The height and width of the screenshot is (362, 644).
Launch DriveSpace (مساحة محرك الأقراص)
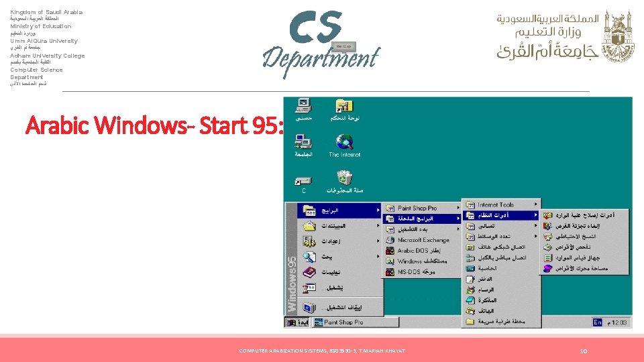(584, 268)
